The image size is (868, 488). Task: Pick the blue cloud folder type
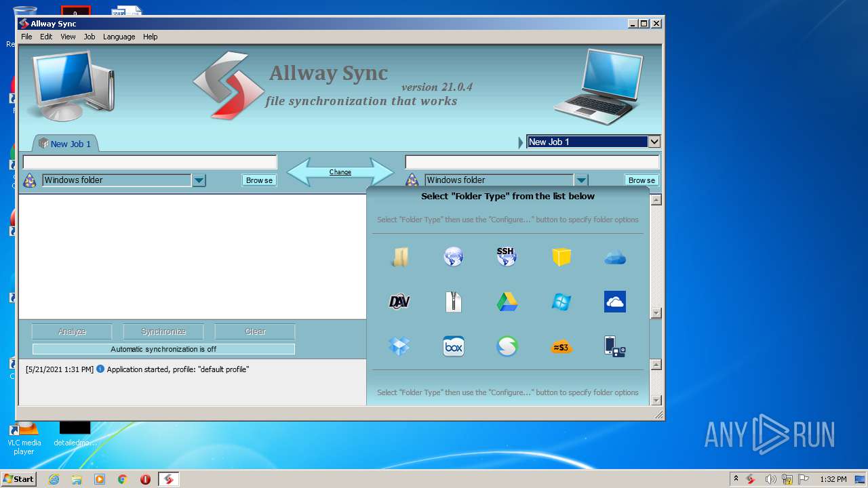[x=615, y=258]
